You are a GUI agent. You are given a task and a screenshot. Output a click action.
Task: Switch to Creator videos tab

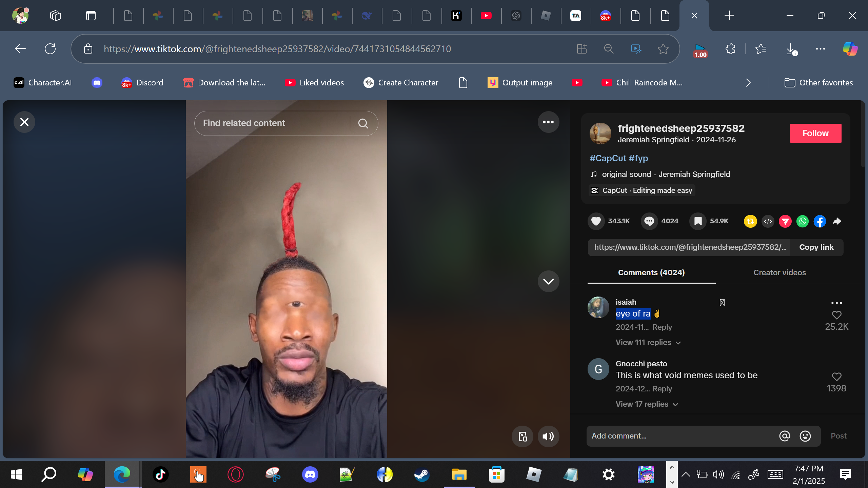click(x=780, y=272)
